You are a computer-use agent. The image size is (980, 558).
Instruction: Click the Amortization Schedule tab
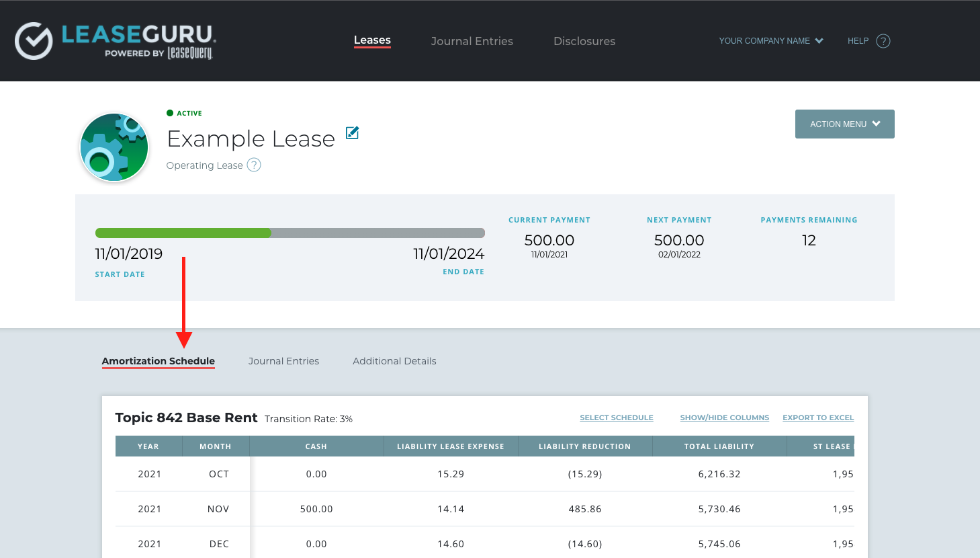[158, 361]
